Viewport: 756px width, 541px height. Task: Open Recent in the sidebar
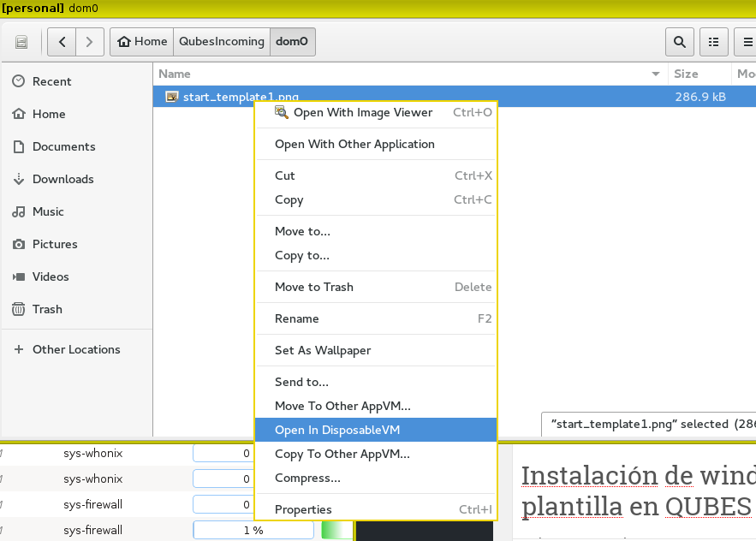[x=51, y=81]
